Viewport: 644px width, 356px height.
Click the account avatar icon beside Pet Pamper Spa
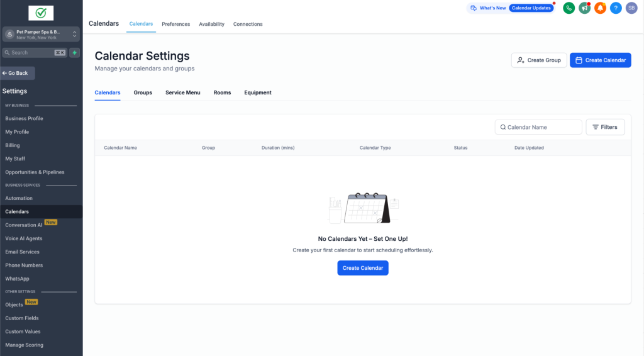[x=9, y=35]
